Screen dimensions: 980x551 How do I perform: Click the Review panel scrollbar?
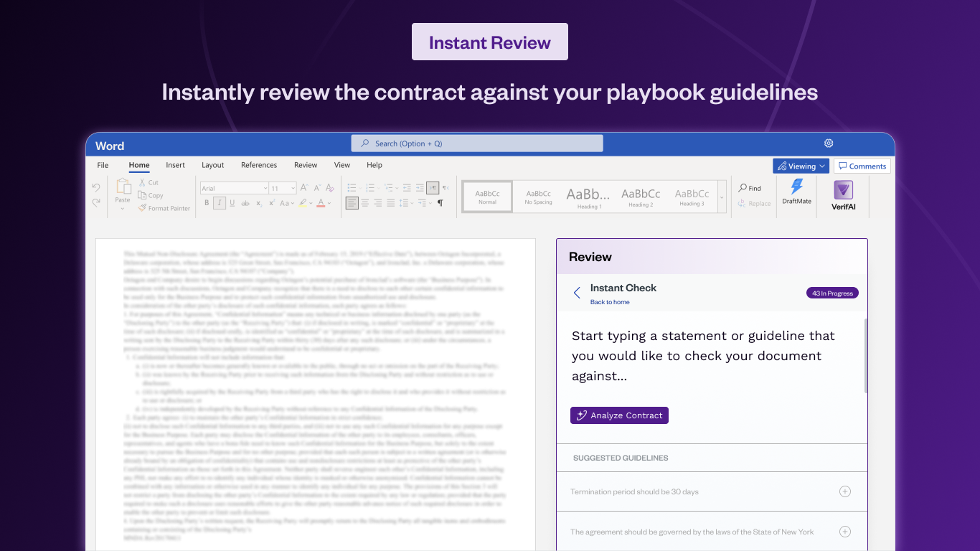(865, 356)
